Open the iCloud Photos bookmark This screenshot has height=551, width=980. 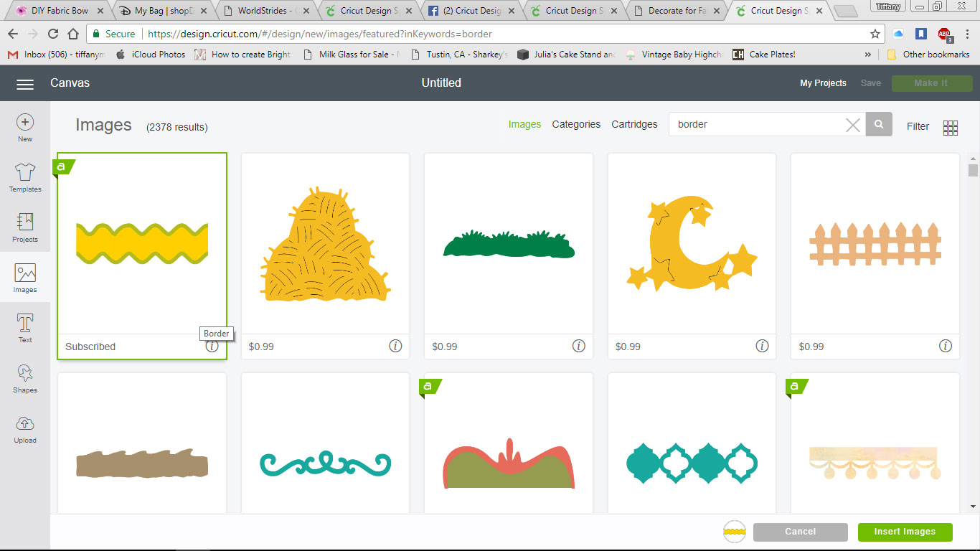(151, 55)
